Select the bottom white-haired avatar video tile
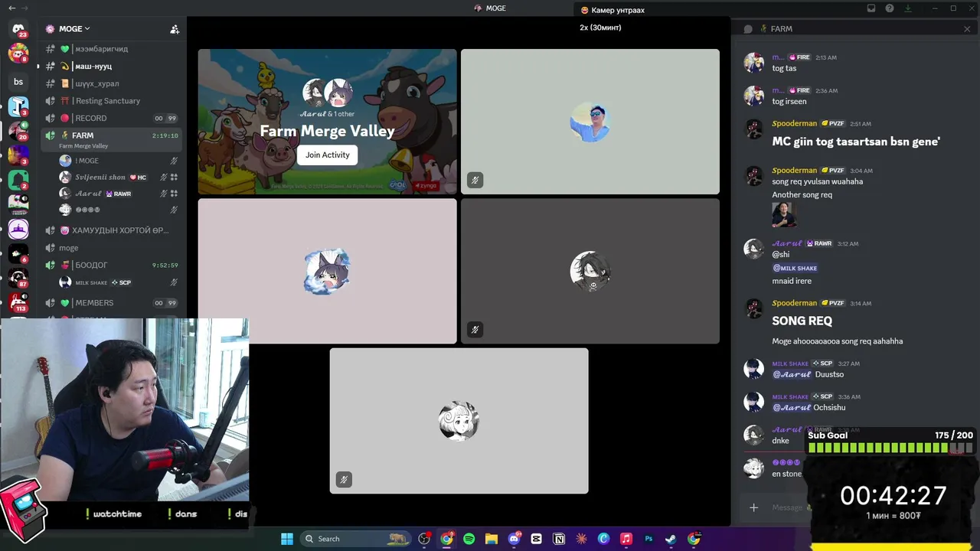This screenshot has width=980, height=551. tap(459, 421)
